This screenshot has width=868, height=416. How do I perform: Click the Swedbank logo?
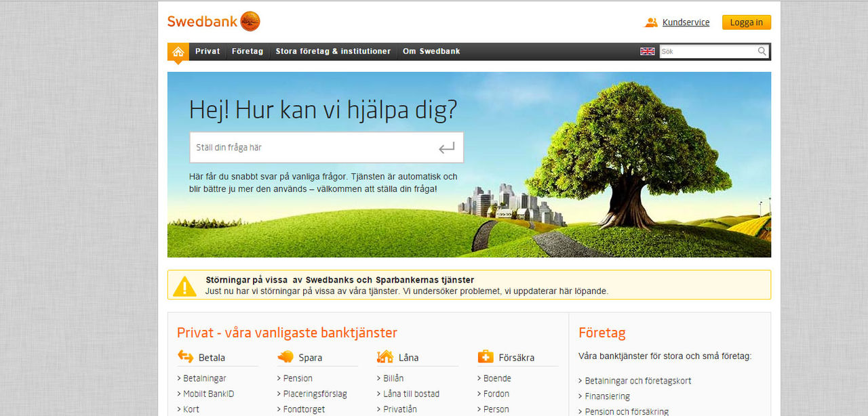tap(214, 21)
